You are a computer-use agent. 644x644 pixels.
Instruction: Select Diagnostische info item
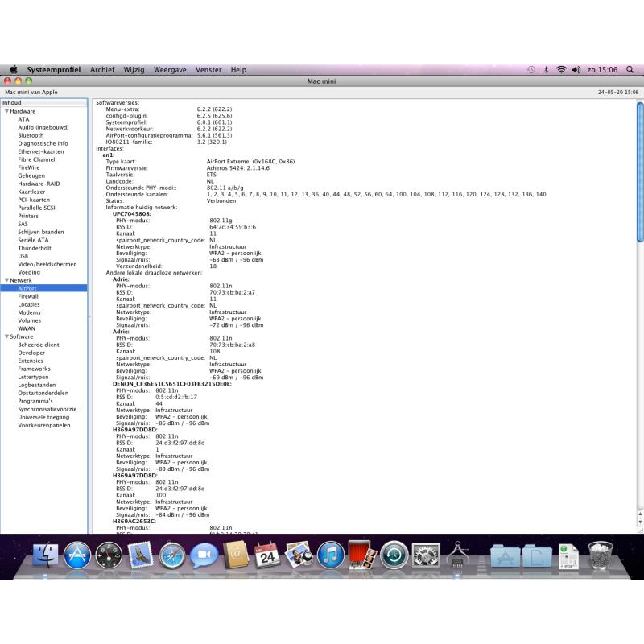tap(43, 143)
